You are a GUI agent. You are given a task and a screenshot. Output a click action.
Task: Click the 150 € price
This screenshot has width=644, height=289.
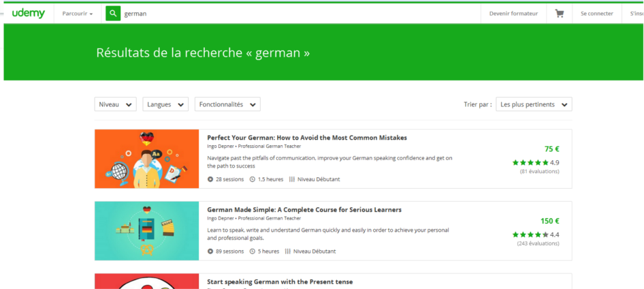pyautogui.click(x=550, y=221)
